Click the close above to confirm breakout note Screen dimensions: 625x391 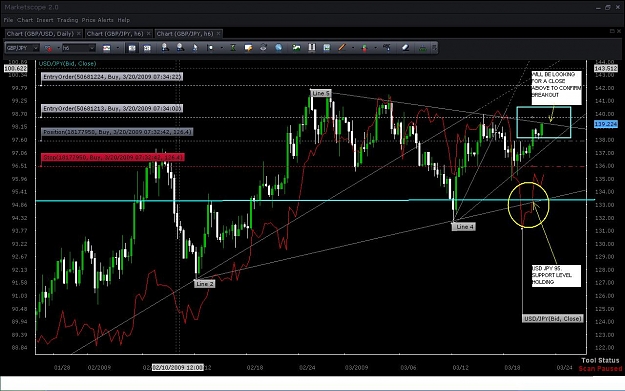tap(556, 88)
